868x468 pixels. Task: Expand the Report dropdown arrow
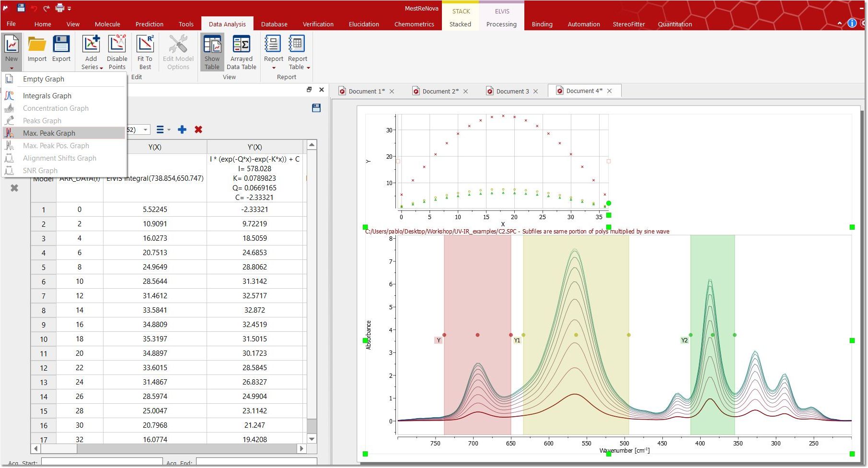(274, 68)
